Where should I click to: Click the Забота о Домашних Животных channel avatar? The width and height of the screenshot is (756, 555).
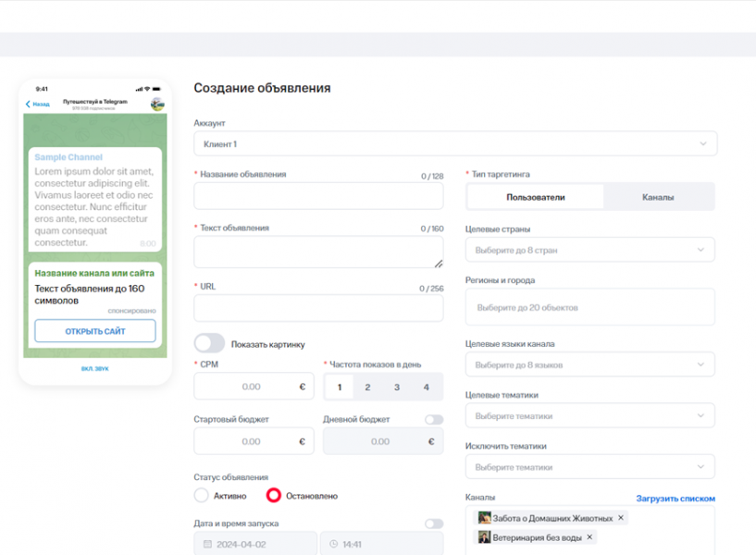click(484, 518)
